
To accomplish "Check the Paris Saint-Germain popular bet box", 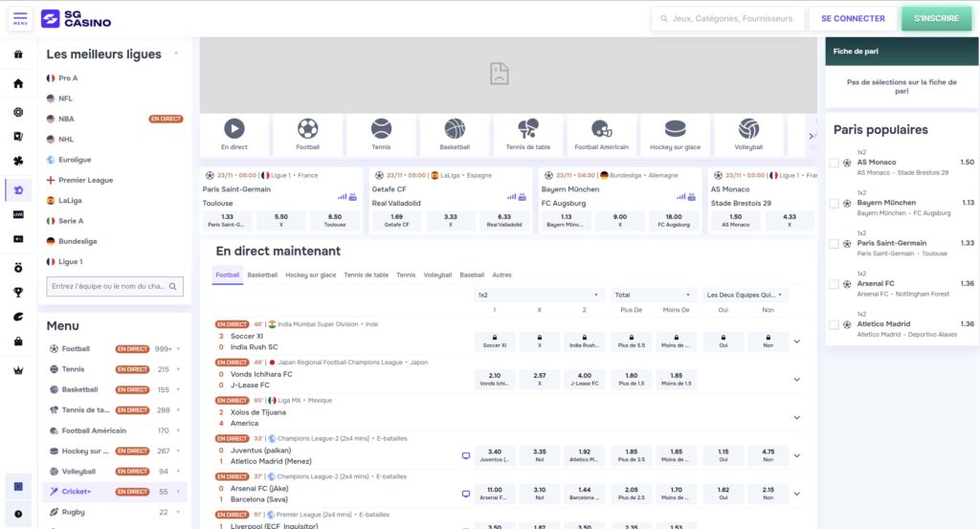I will coord(834,244).
